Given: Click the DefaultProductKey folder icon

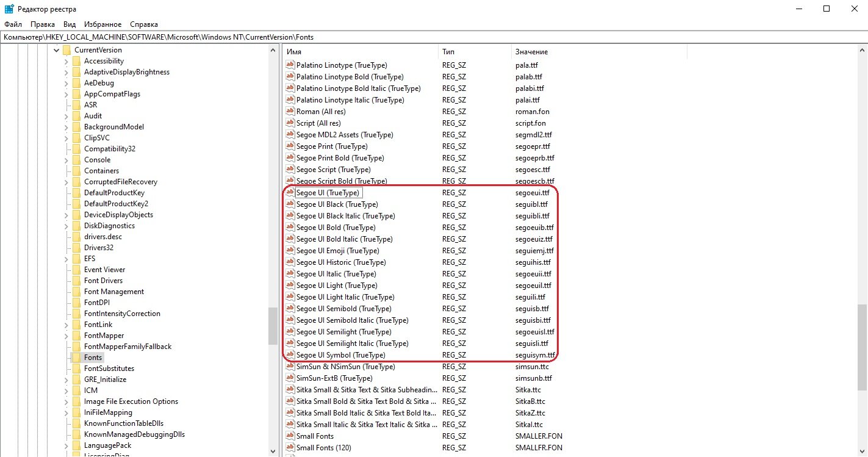Looking at the screenshot, I should [x=76, y=193].
